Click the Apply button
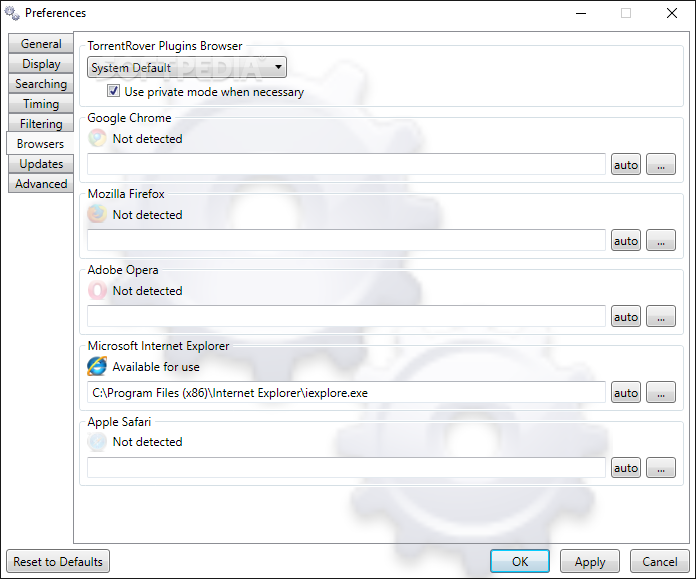This screenshot has width=696, height=579. 590,561
